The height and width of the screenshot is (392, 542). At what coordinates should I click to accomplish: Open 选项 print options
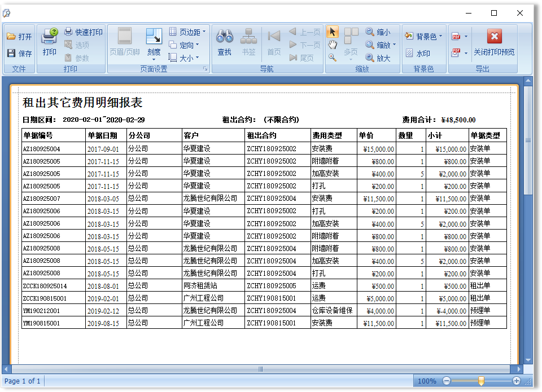click(x=77, y=45)
